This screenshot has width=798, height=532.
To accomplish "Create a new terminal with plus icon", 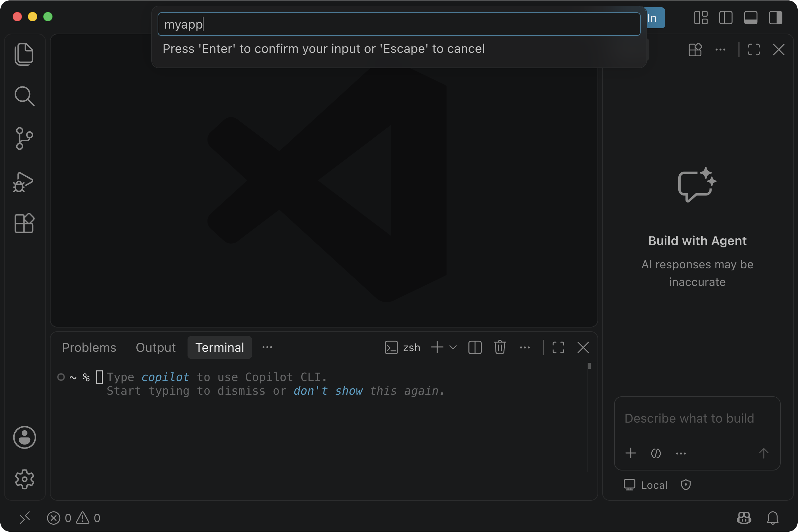I will tap(437, 347).
